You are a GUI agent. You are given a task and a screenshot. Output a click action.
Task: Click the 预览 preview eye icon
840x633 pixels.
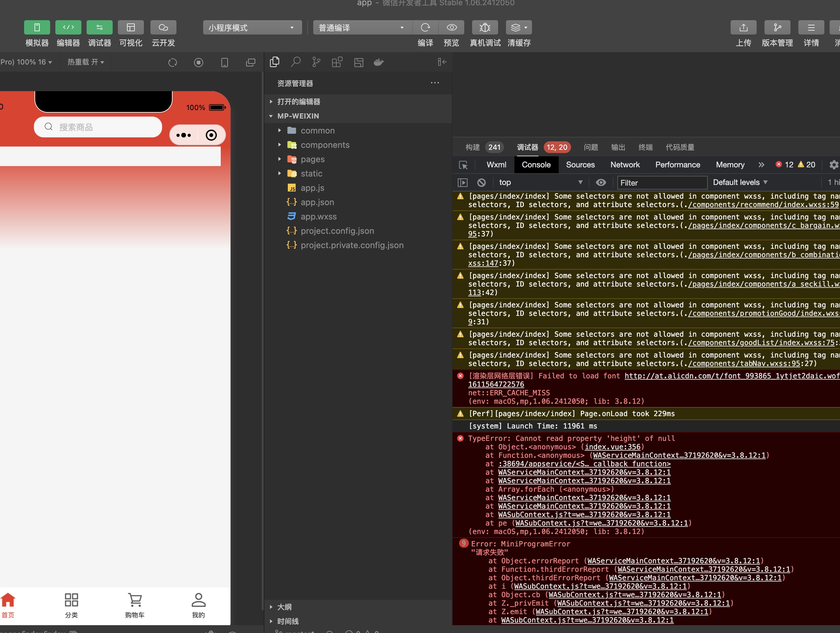(452, 27)
